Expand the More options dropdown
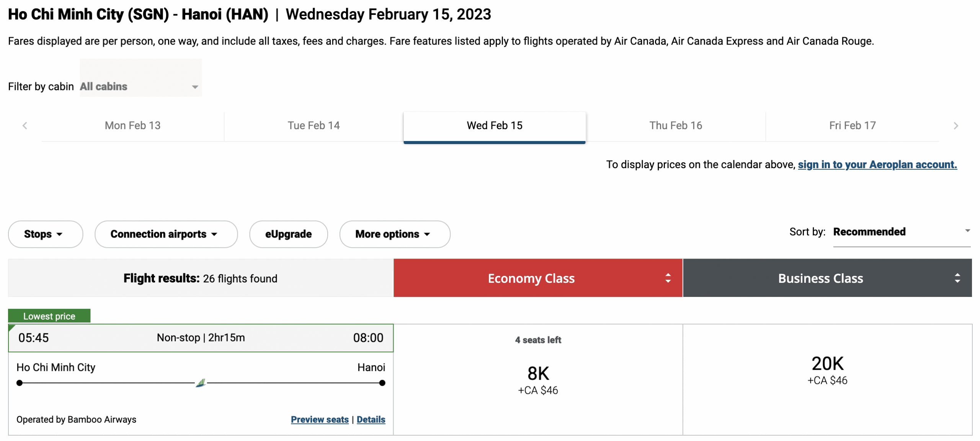Image resolution: width=980 pixels, height=441 pixels. [394, 234]
